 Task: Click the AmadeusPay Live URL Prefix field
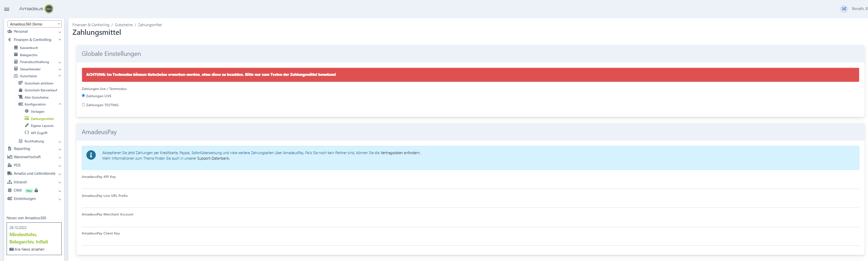click(x=470, y=203)
